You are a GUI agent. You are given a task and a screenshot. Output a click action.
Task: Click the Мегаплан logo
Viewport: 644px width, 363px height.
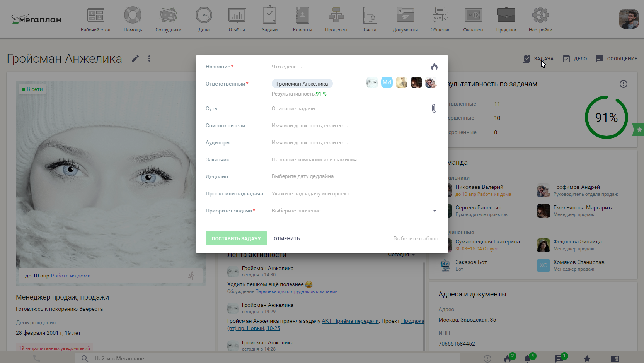36,19
